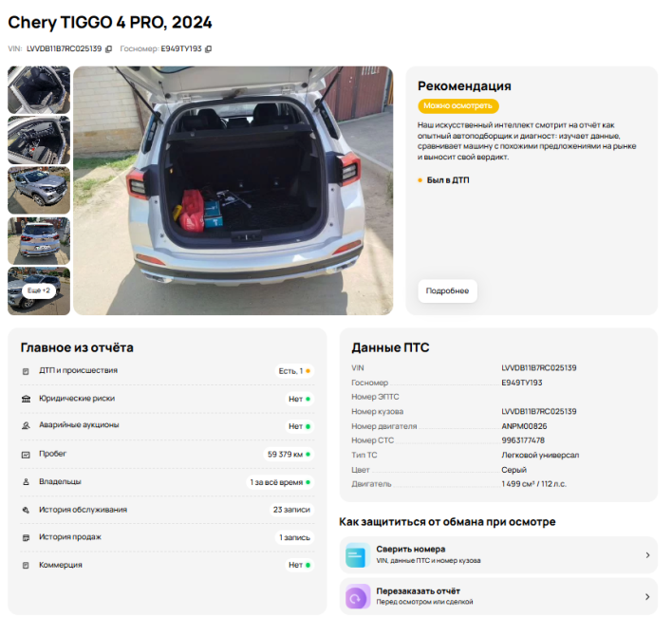Select the Серый color value

click(x=513, y=470)
